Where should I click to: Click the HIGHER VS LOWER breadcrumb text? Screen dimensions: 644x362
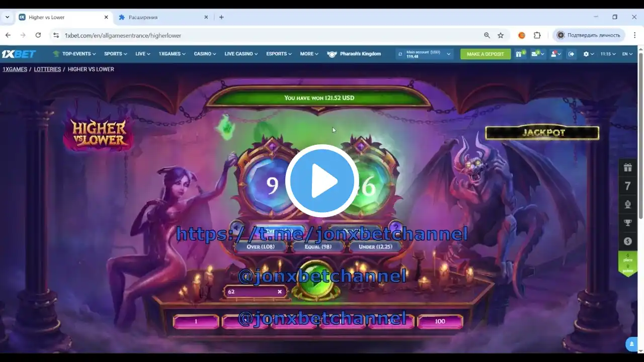91,69
